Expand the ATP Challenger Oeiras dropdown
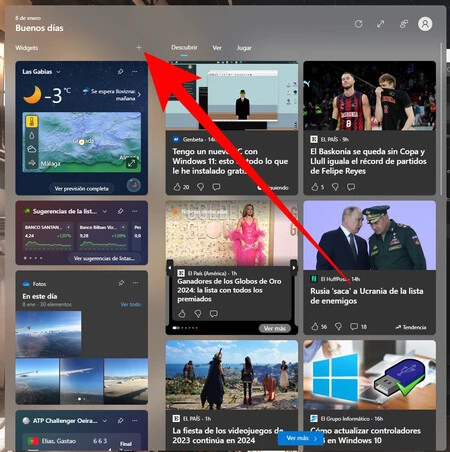The width and height of the screenshot is (450, 452). 105,421
